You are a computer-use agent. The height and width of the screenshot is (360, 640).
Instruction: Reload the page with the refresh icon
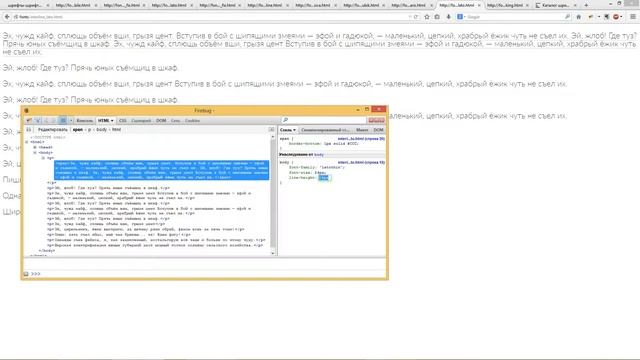tap(416, 17)
